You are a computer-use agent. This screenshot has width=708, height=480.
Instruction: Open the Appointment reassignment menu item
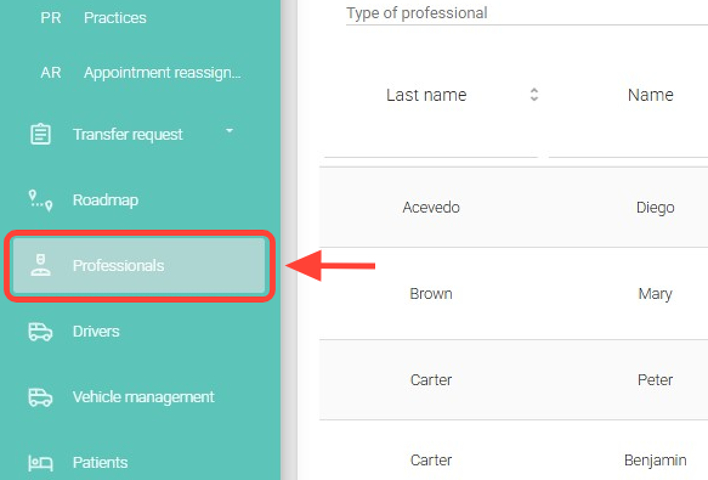[162, 73]
